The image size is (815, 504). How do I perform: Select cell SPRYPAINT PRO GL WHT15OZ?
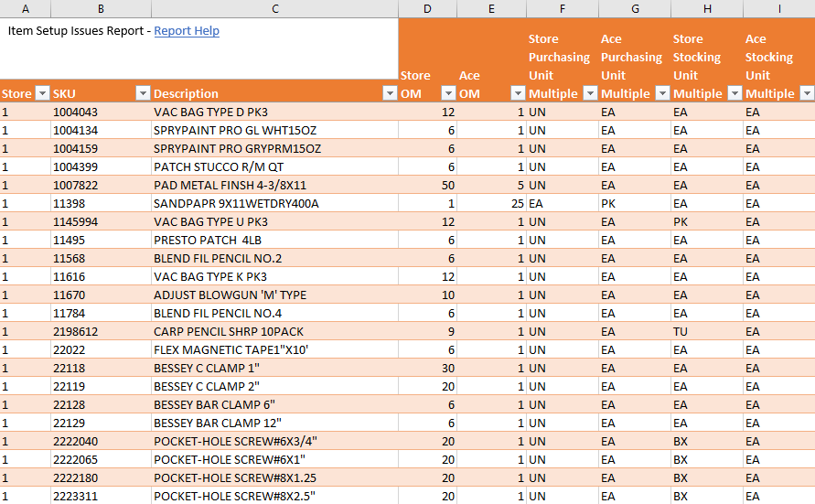(275, 130)
